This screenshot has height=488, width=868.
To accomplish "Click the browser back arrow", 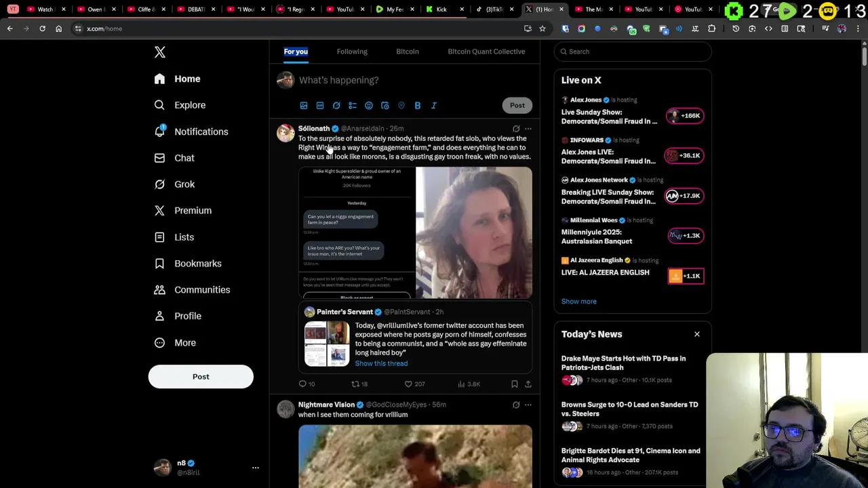I will coord(10,28).
